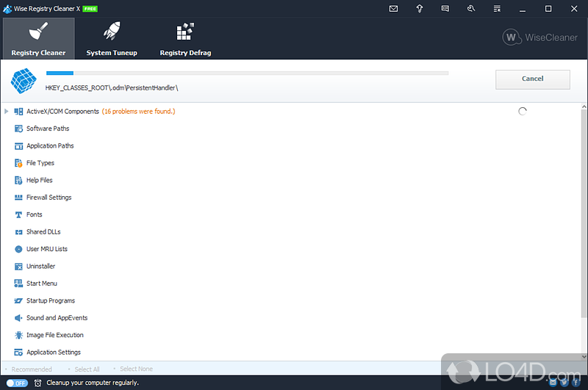The height and width of the screenshot is (390, 588).
Task: Click the upgrade arrow icon in title bar
Action: [x=419, y=9]
